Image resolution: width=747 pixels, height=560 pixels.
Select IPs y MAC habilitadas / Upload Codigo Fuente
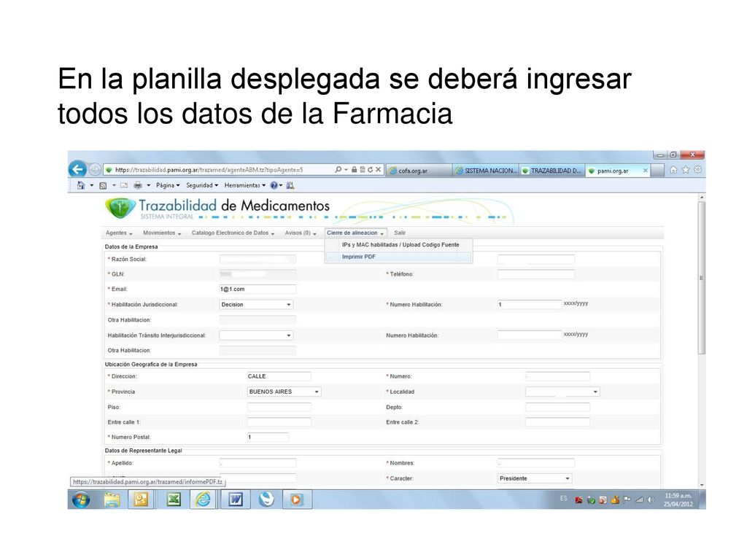click(x=400, y=245)
